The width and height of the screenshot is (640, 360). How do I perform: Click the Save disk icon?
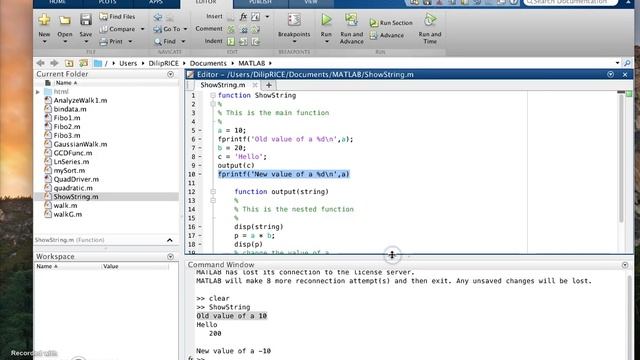click(86, 20)
